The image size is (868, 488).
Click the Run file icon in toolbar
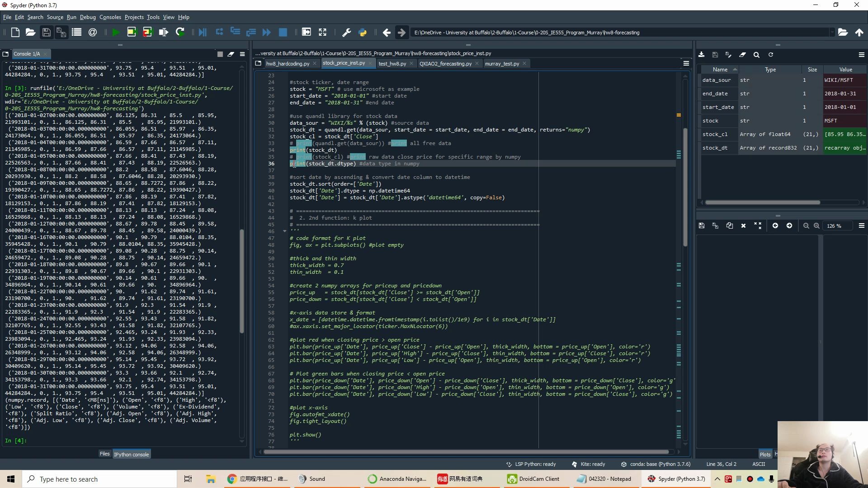tap(115, 32)
